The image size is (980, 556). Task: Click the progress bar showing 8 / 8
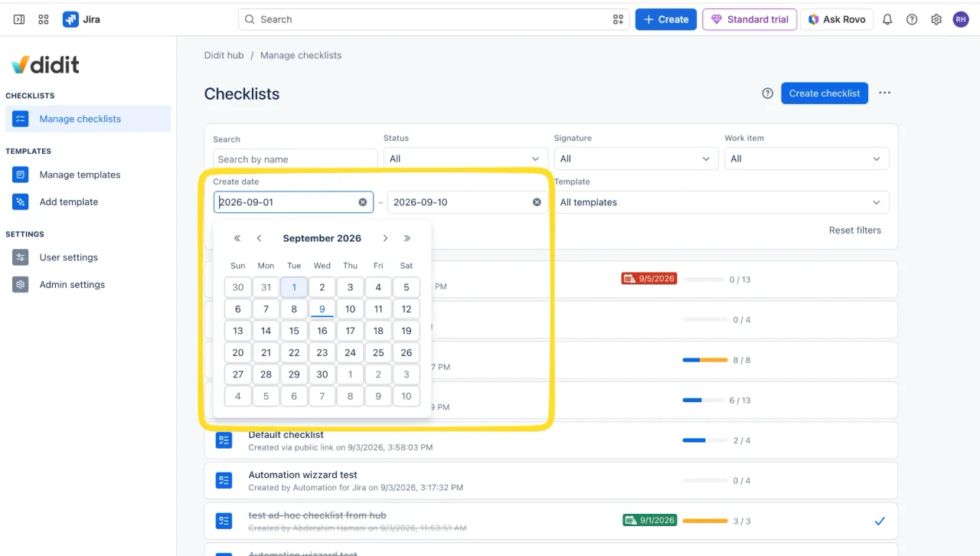(704, 360)
